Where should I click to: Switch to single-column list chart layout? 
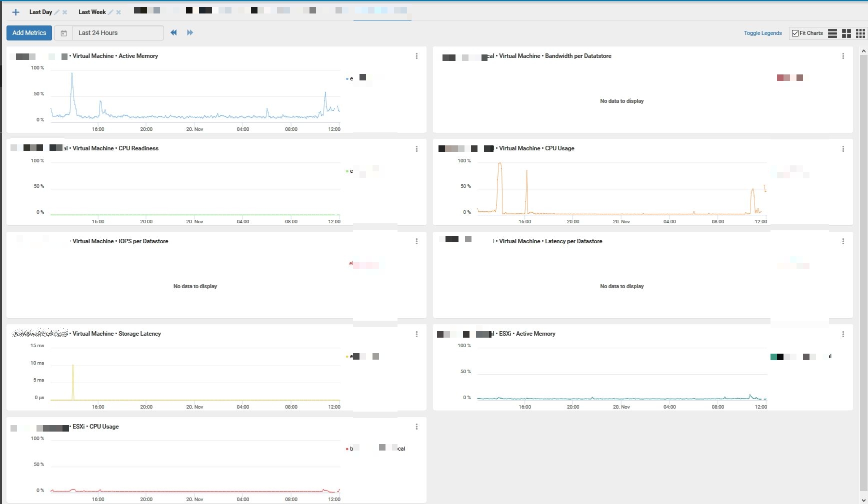[x=832, y=33]
